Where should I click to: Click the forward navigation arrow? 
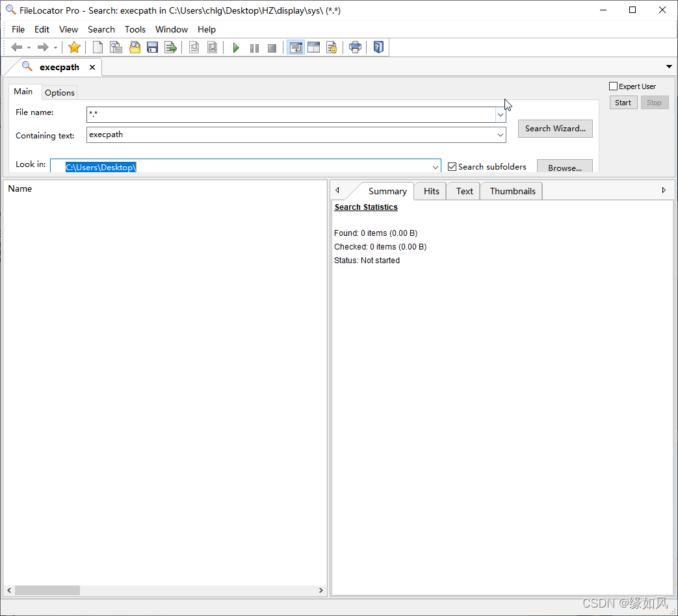pyautogui.click(x=42, y=47)
